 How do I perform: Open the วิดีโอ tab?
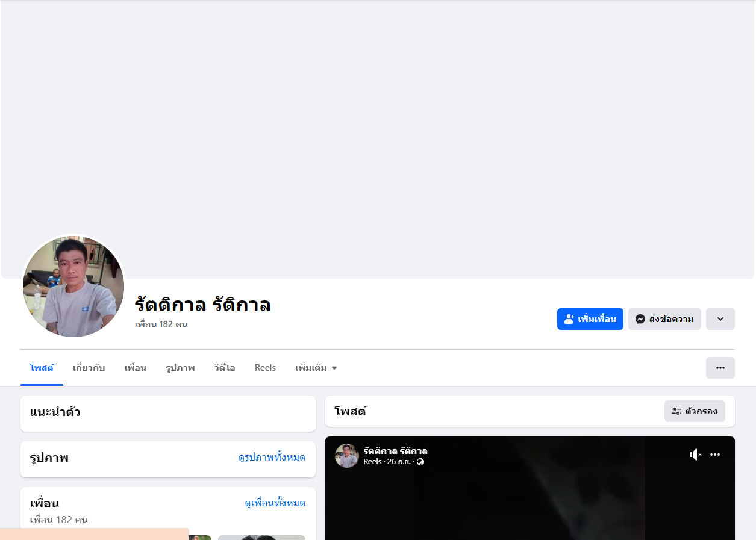click(x=225, y=368)
